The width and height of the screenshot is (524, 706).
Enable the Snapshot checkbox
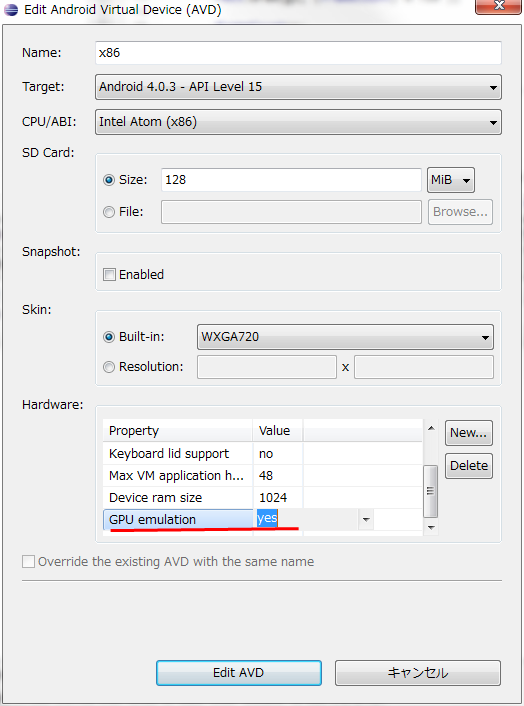click(x=109, y=274)
